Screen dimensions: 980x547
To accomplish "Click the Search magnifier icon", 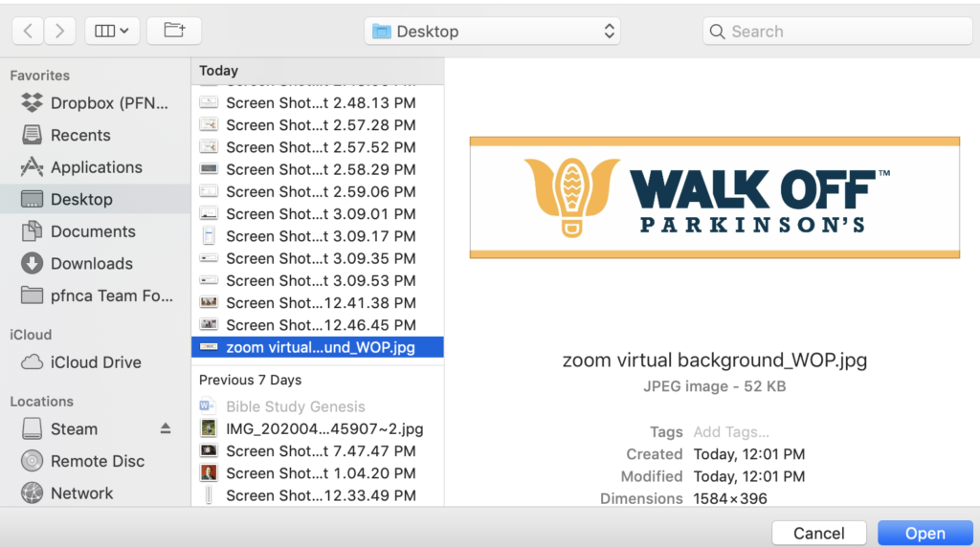I will 718,32.
